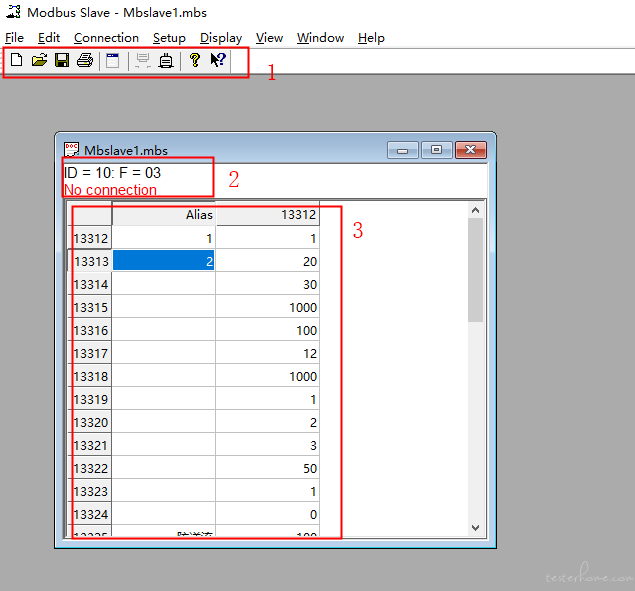Select row header 13316
This screenshot has width=635, height=591.
tap(90, 331)
